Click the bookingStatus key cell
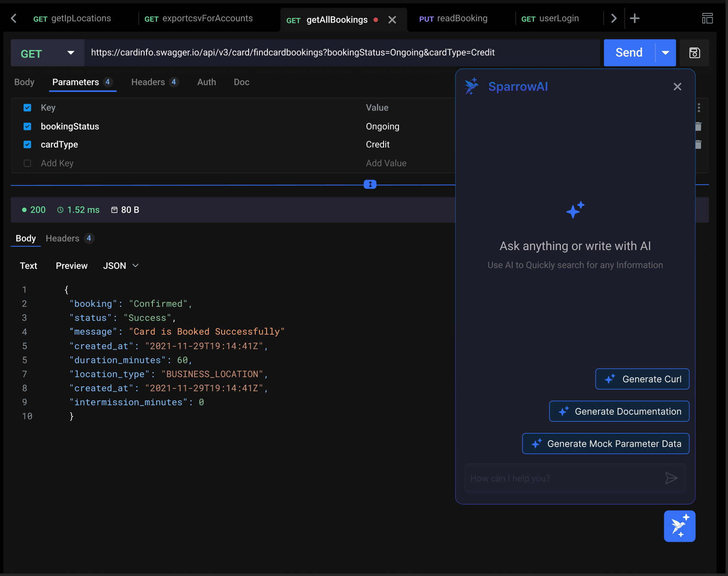The width and height of the screenshot is (728, 576). point(70,126)
